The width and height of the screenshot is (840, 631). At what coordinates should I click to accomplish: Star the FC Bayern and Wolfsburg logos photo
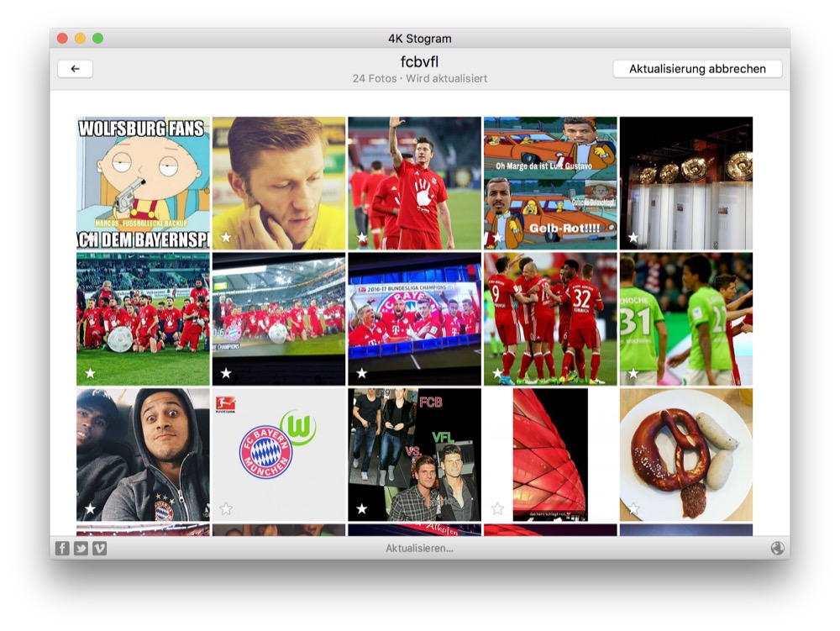coord(226,508)
